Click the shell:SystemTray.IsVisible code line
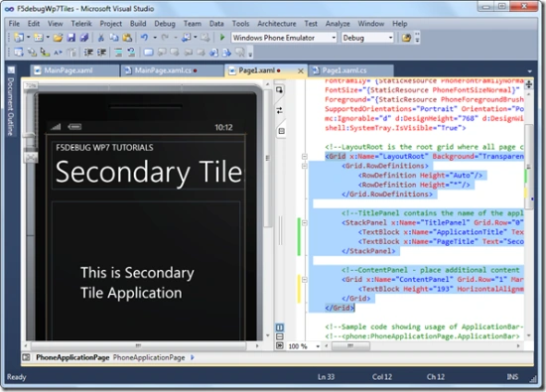Image resolution: width=546 pixels, height=392 pixels. point(395,128)
